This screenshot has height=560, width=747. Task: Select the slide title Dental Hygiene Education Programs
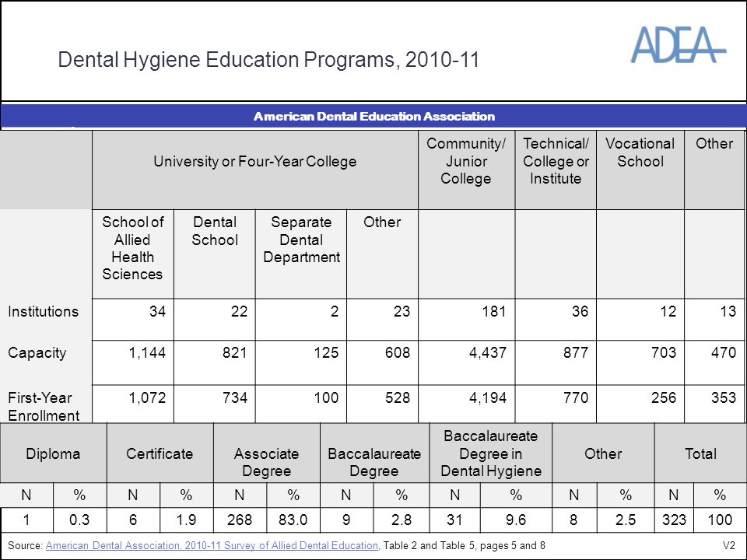pyautogui.click(x=268, y=60)
